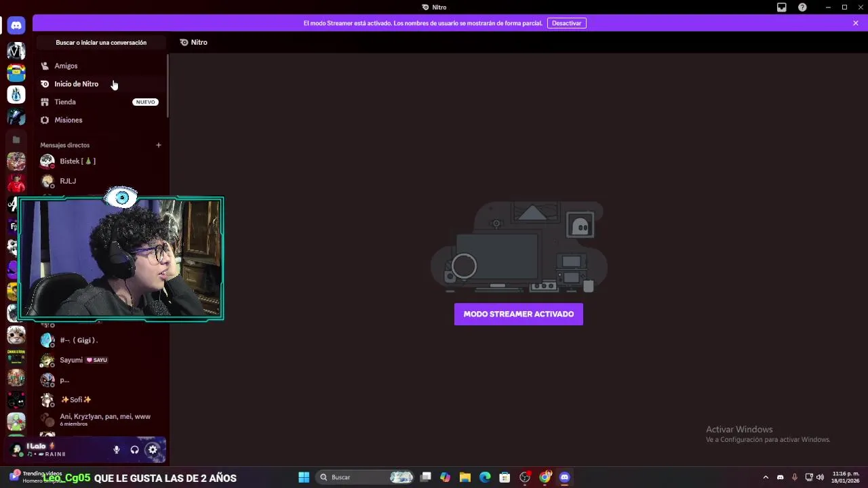Open Tienda shop page
The width and height of the screenshot is (868, 488).
point(102,102)
